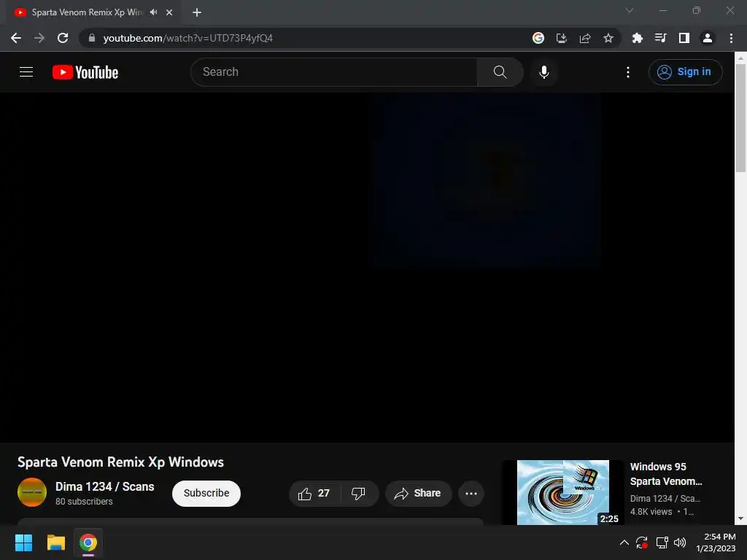The height and width of the screenshot is (560, 747).
Task: Search with your voice microphone
Action: coord(544,72)
